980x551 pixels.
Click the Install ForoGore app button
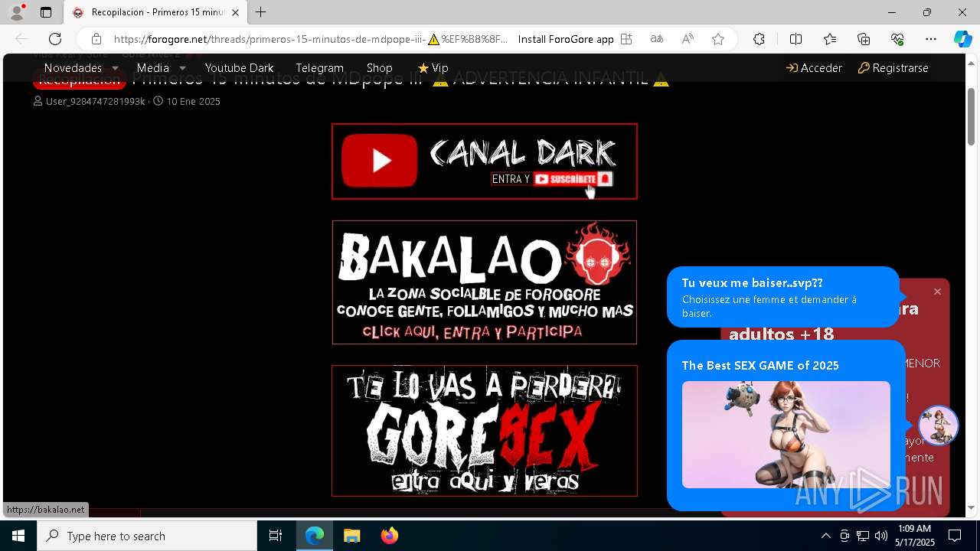(566, 39)
